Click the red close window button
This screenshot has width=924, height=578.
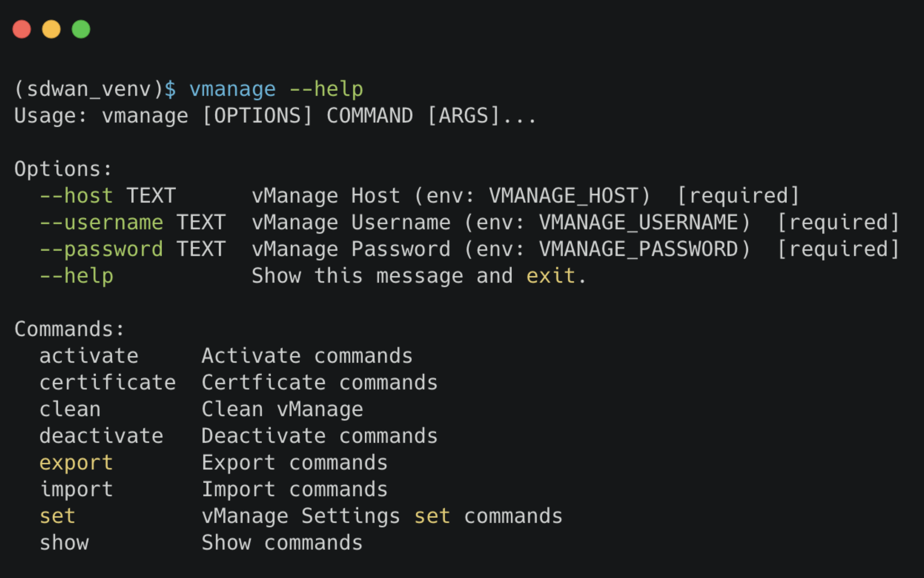(x=22, y=29)
